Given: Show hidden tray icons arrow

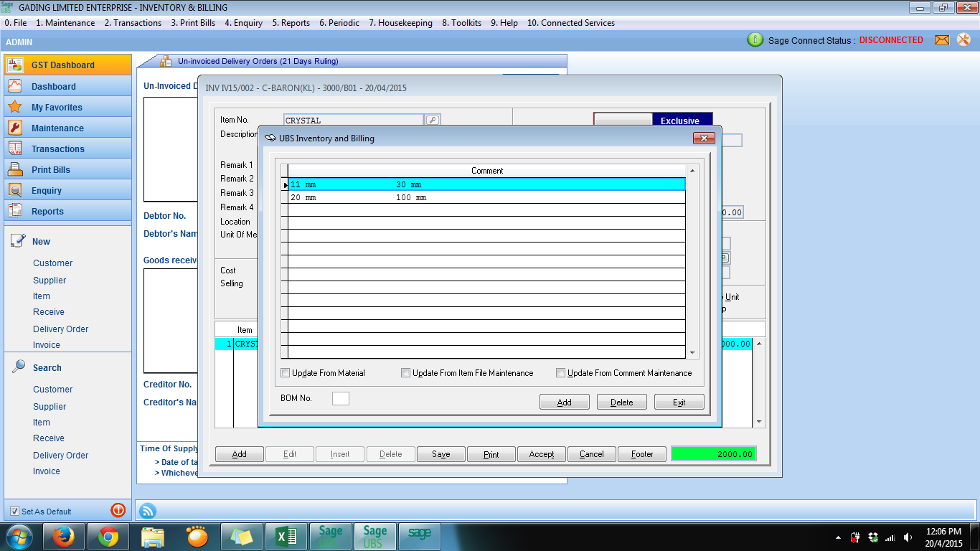Looking at the screenshot, I should pos(838,537).
